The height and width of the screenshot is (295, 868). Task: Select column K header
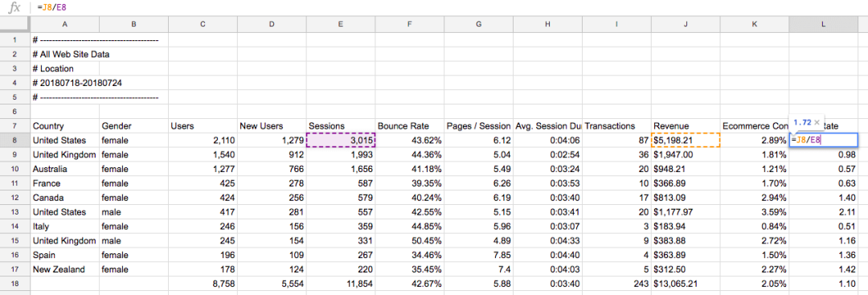[x=755, y=24]
